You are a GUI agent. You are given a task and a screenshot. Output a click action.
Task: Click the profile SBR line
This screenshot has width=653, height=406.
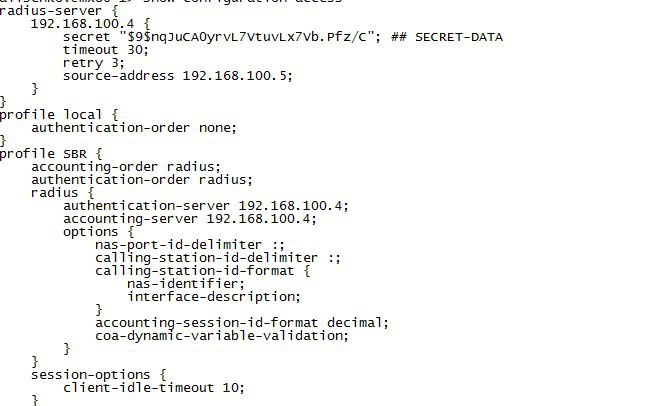click(51, 154)
